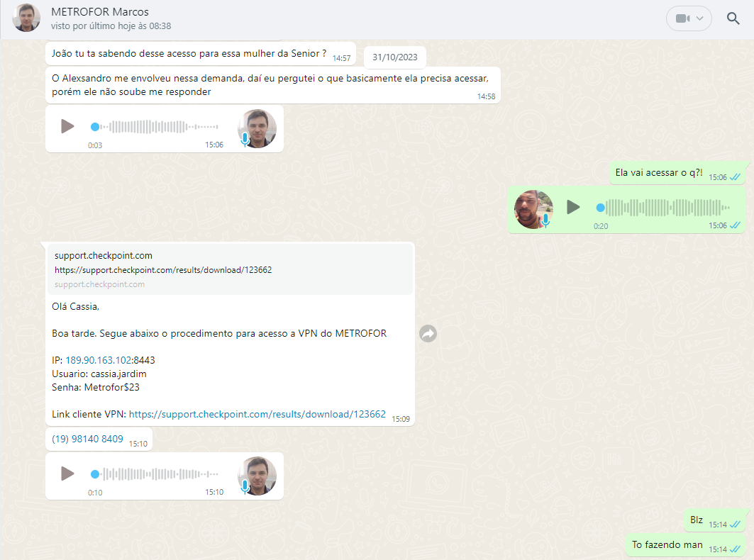Click phone number (19) 98140 8409

pyautogui.click(x=87, y=439)
